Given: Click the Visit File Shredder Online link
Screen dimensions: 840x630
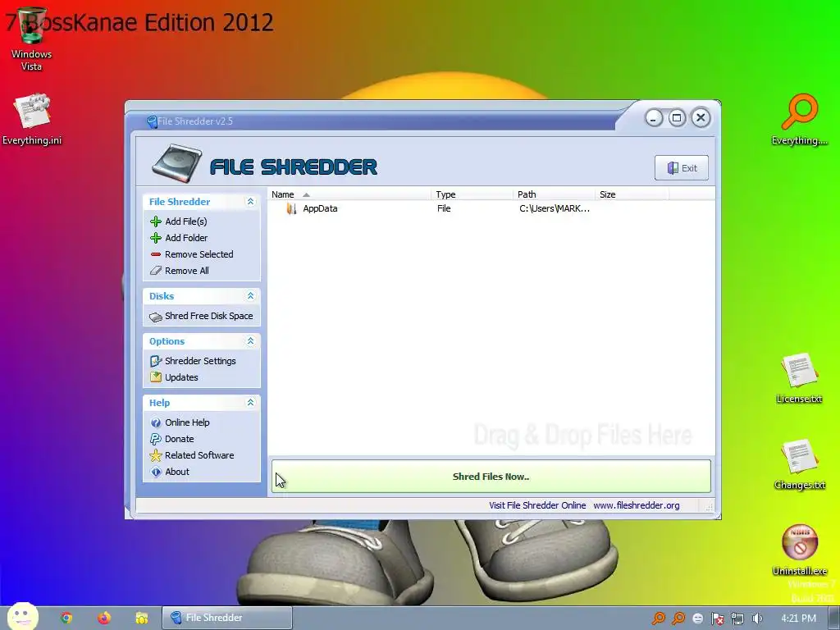Looking at the screenshot, I should coord(537,505).
